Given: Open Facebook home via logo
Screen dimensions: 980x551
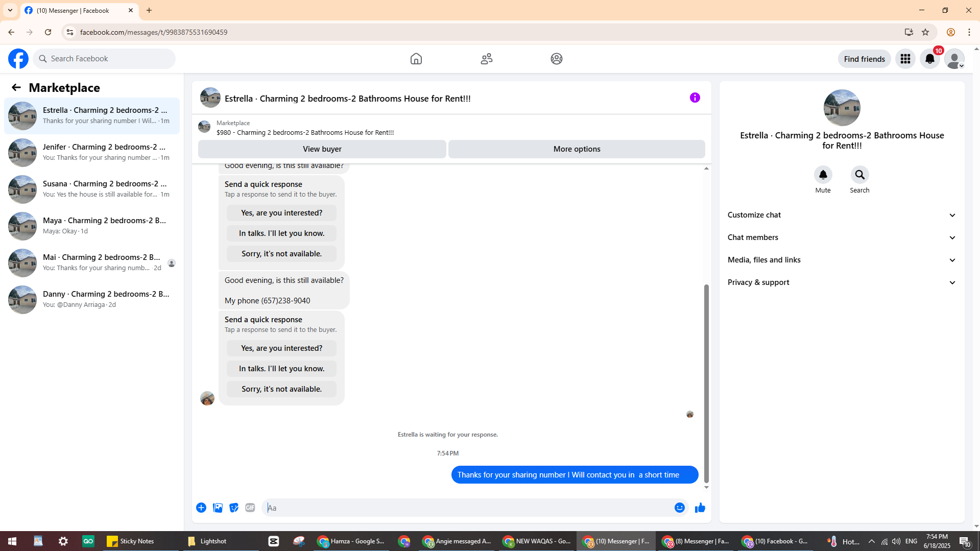Looking at the screenshot, I should coord(18,59).
